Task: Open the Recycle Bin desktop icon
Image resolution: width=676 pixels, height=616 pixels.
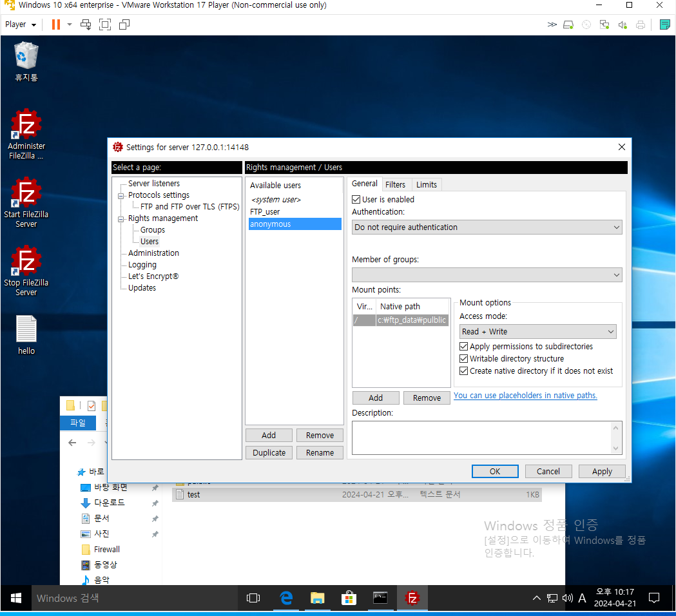Action: [26, 62]
